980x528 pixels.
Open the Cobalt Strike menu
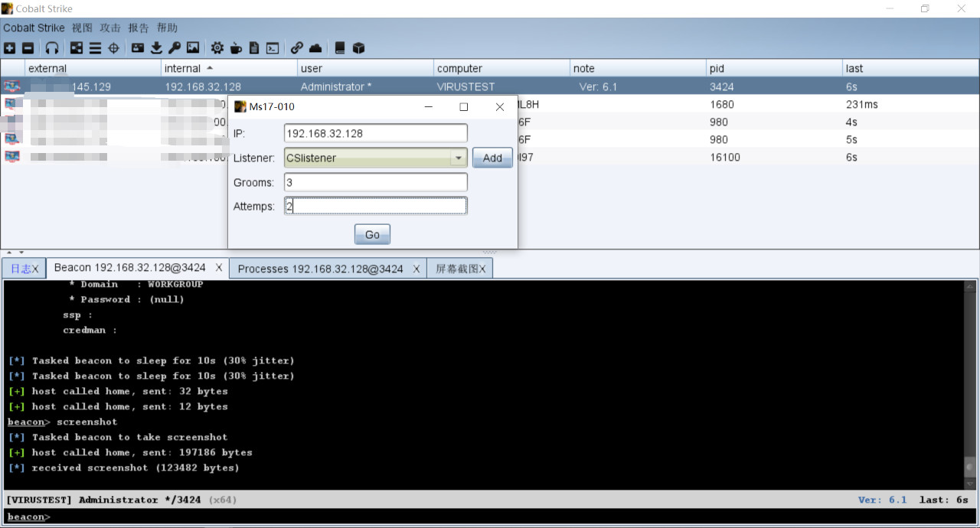point(34,28)
